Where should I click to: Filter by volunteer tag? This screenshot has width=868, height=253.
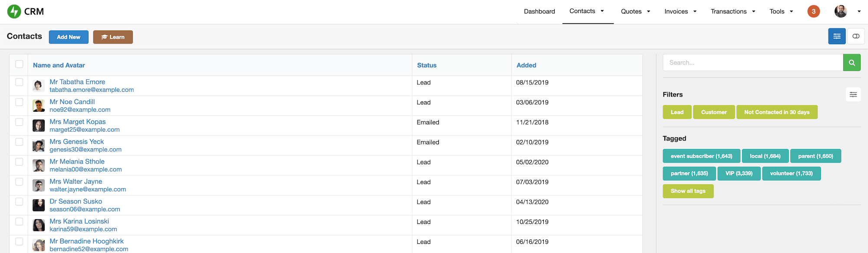pyautogui.click(x=791, y=173)
